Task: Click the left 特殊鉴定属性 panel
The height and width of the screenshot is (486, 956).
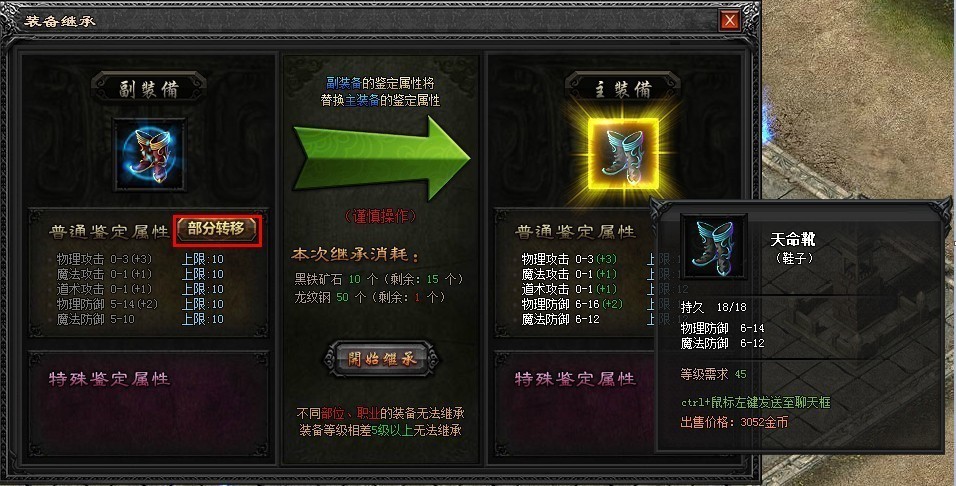Action: (149, 404)
